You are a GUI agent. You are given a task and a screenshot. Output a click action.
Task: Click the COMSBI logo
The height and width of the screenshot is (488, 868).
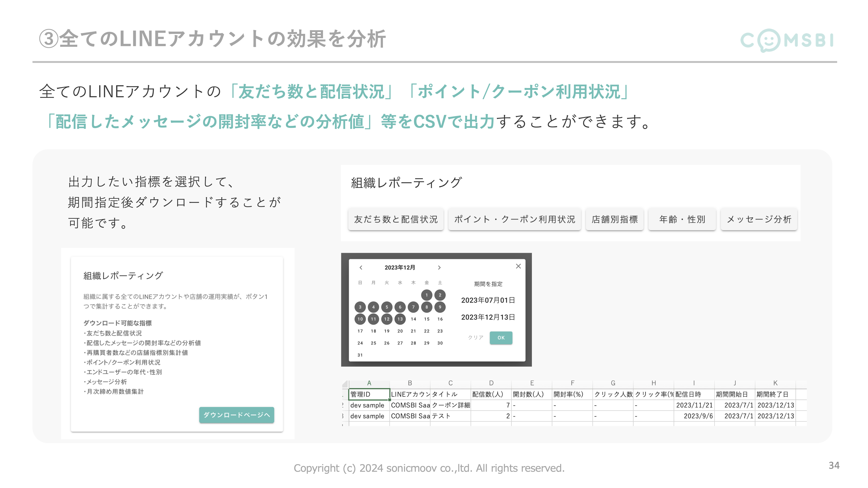(786, 40)
